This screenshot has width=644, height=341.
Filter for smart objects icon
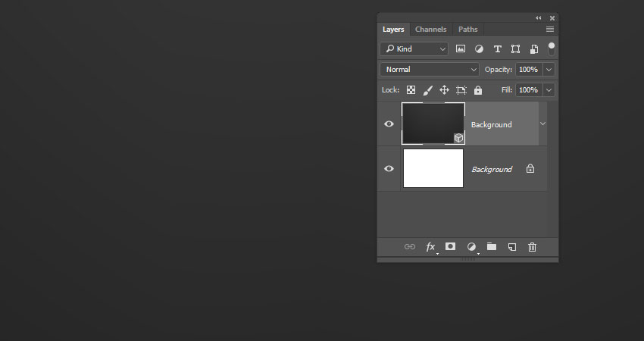[534, 49]
